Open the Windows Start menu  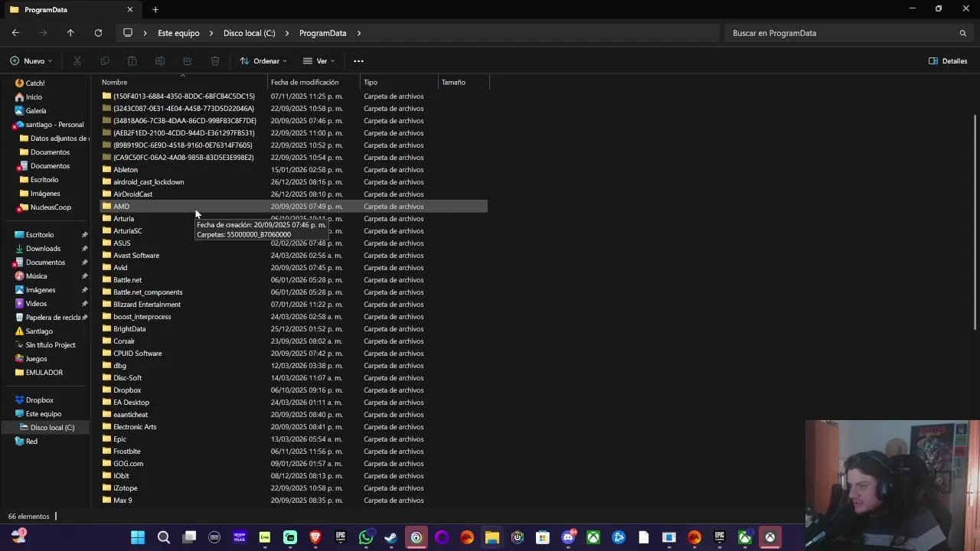[x=138, y=537]
